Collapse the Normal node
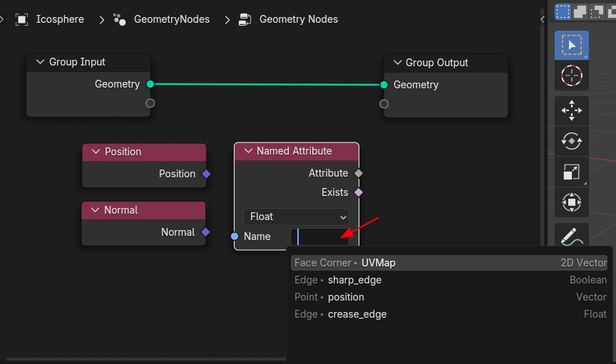Viewport: 616px width, 364px height. coord(95,210)
